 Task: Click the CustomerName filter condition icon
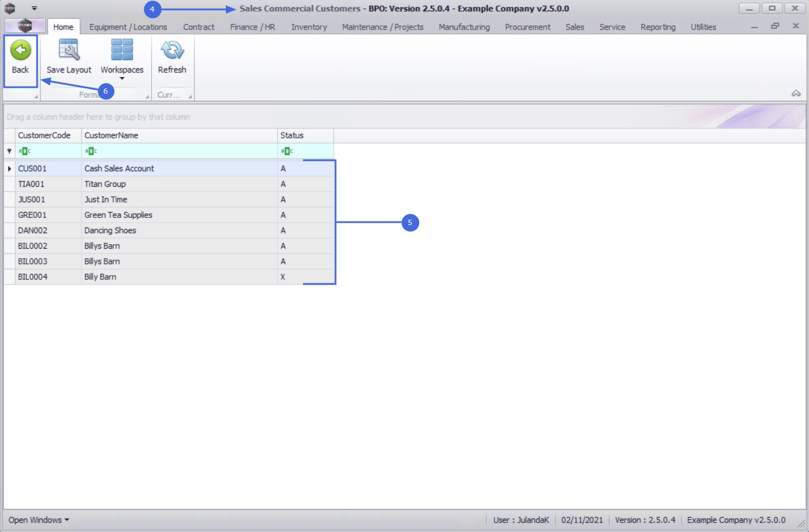91,151
